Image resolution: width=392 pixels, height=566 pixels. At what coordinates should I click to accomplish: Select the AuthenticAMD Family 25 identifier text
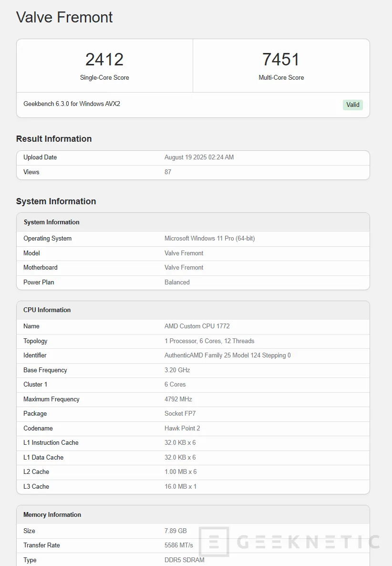pyautogui.click(x=227, y=356)
